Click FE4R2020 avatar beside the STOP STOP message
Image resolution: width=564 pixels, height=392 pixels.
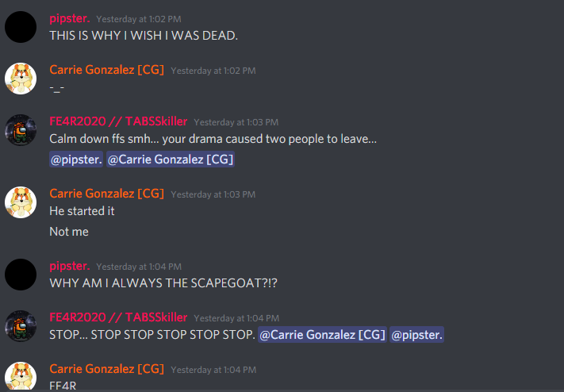[x=21, y=326]
